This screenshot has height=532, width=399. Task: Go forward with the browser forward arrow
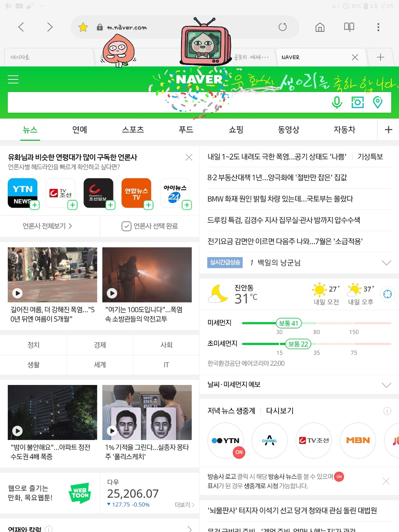(x=50, y=27)
